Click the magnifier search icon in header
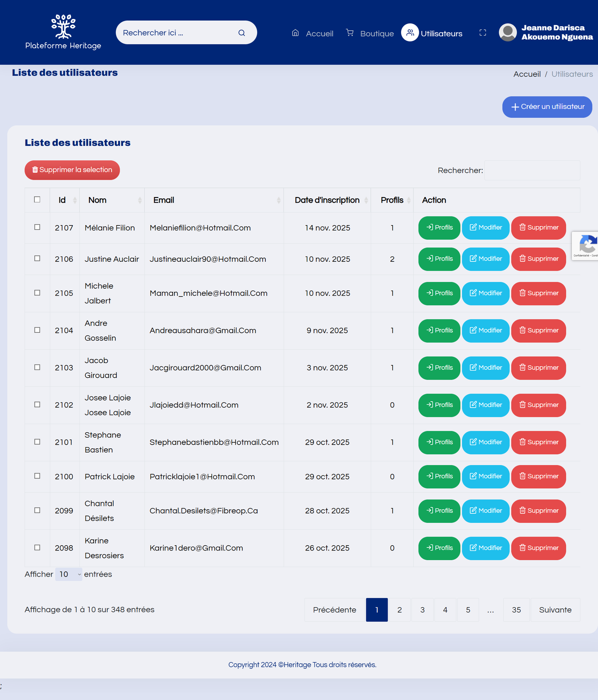 241,33
